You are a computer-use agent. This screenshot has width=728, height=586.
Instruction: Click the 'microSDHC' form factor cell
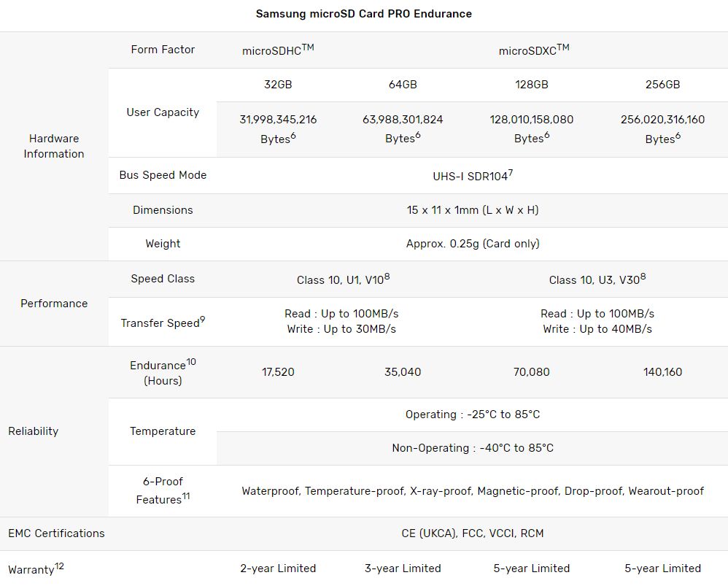278,50
